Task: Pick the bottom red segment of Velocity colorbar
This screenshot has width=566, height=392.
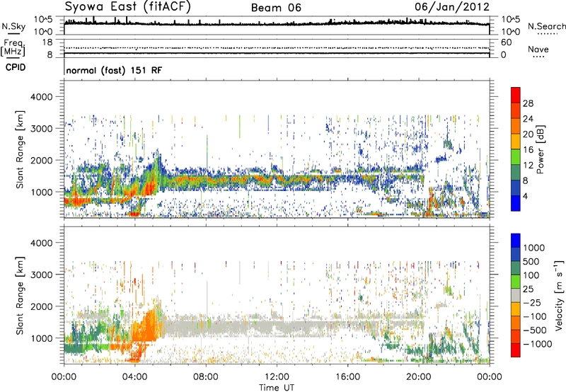Action: tap(516, 350)
